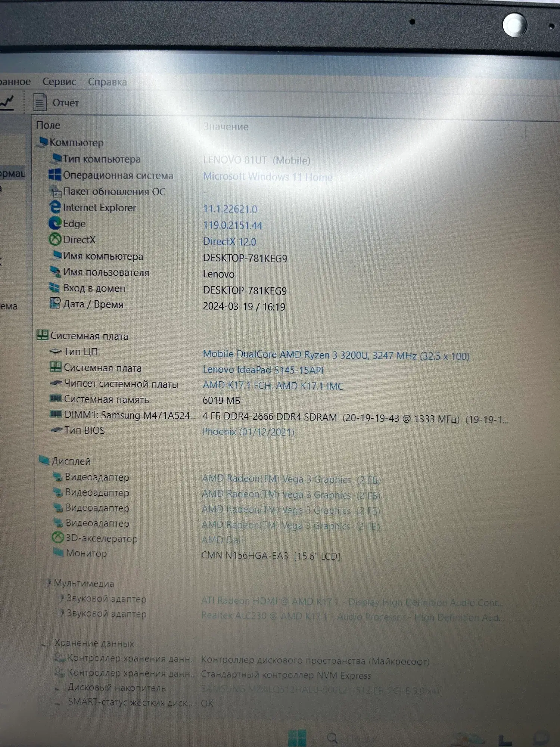Open the Realtek ALC230 audio link

[353, 617]
